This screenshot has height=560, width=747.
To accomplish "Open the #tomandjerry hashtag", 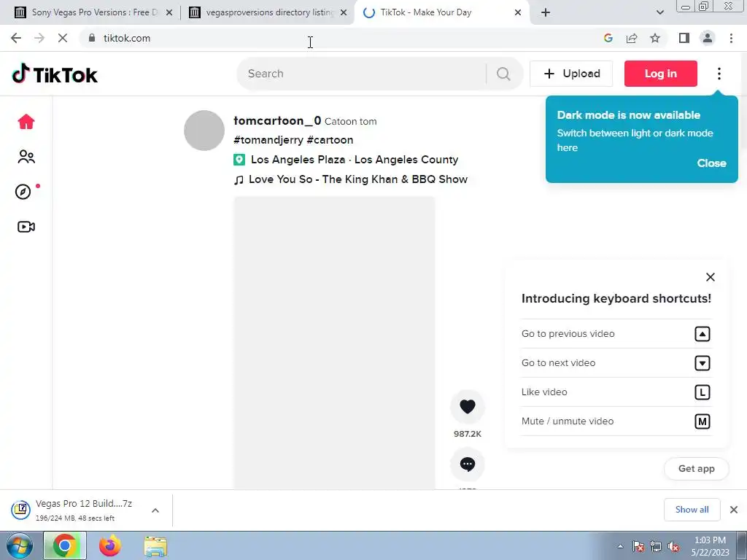I will point(268,140).
